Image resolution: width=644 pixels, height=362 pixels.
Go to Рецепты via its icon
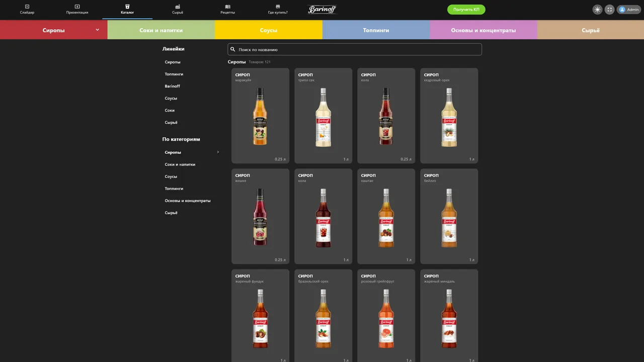(x=227, y=7)
